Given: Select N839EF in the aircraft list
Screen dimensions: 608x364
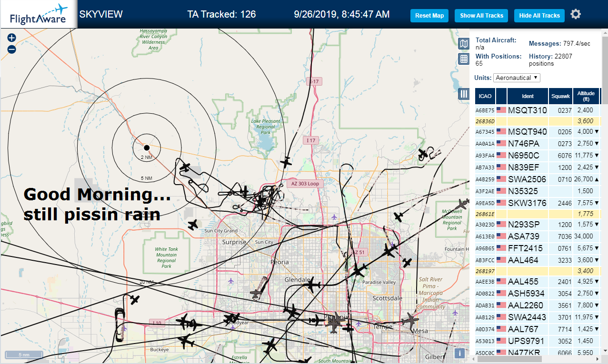Looking at the screenshot, I should [537, 167].
